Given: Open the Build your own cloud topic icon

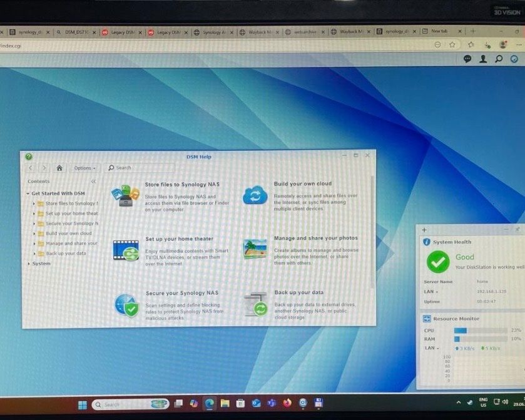Looking at the screenshot, I should pos(255,195).
